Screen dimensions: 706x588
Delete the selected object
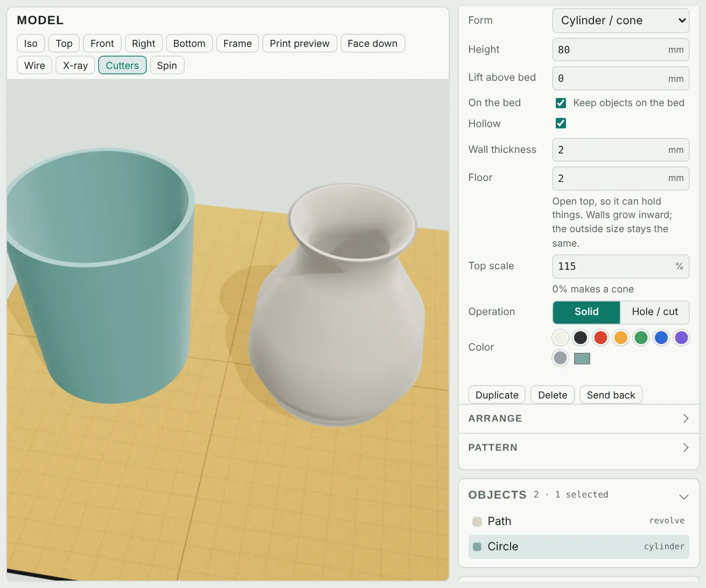[553, 395]
